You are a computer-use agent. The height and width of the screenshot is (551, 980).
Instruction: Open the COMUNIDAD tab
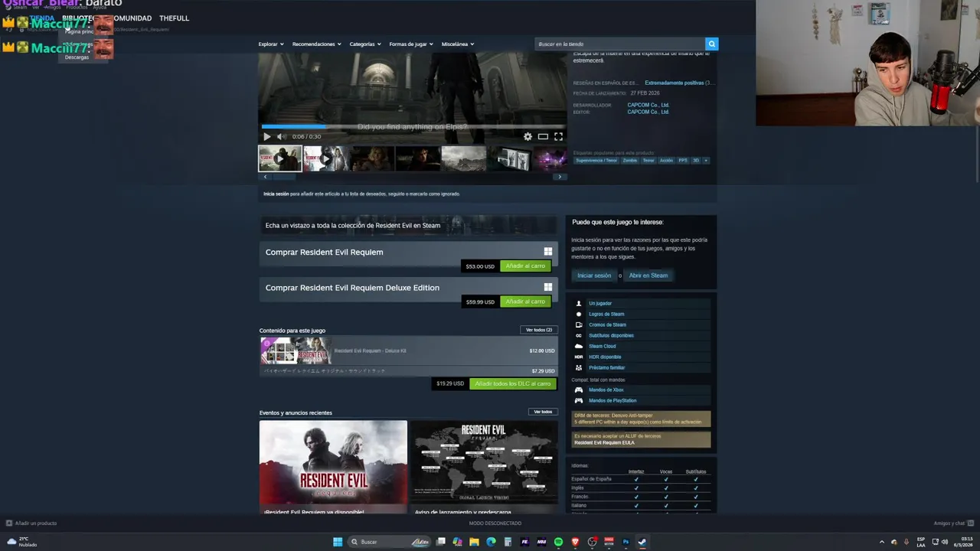[132, 18]
